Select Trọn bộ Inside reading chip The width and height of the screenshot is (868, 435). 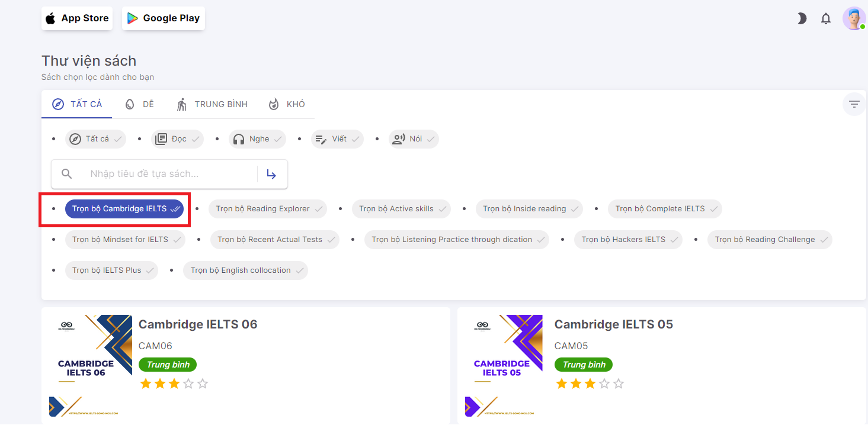pyautogui.click(x=529, y=209)
